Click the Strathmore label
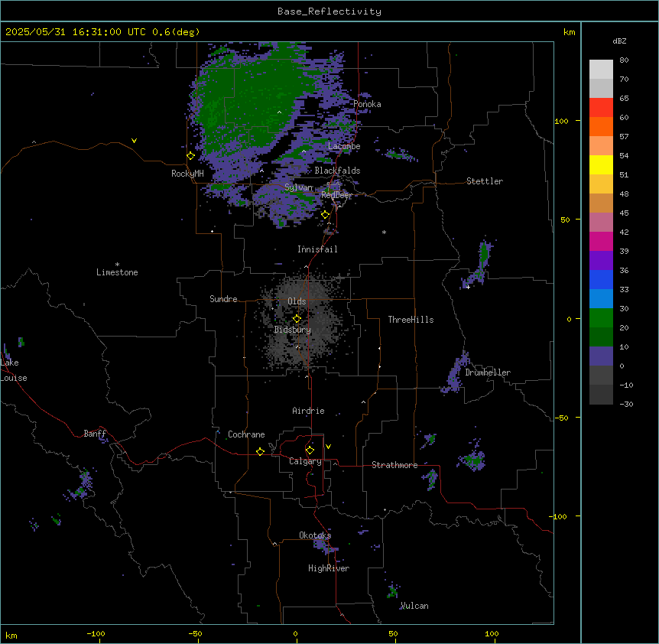Screen dimensions: 659x644 click(x=394, y=465)
